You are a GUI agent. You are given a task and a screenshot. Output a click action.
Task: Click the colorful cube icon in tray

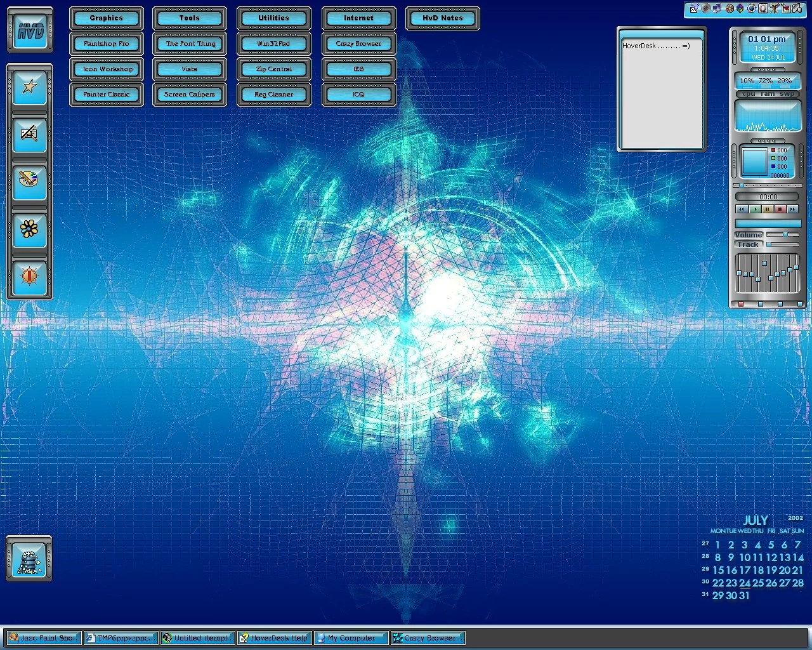click(x=740, y=9)
